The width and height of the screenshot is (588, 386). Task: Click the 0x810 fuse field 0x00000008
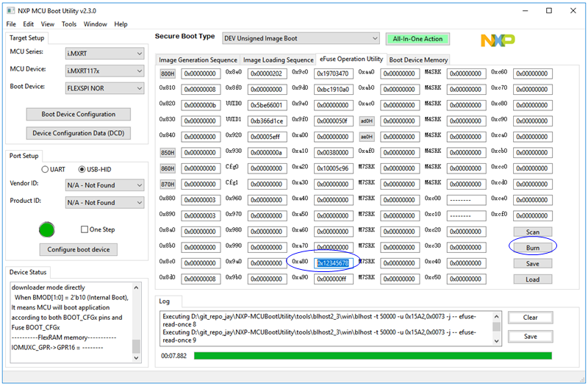point(201,90)
